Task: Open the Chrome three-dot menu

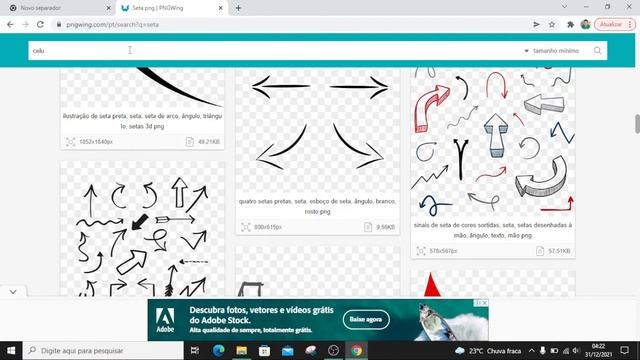Action: pyautogui.click(x=630, y=24)
